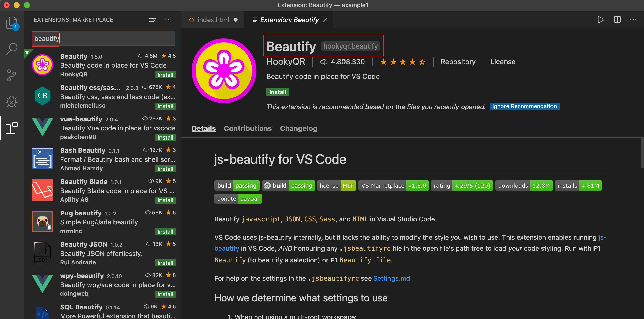Image resolution: width=644 pixels, height=319 pixels.
Task: Select the Beautify JSON file icon
Action: pos(42,253)
